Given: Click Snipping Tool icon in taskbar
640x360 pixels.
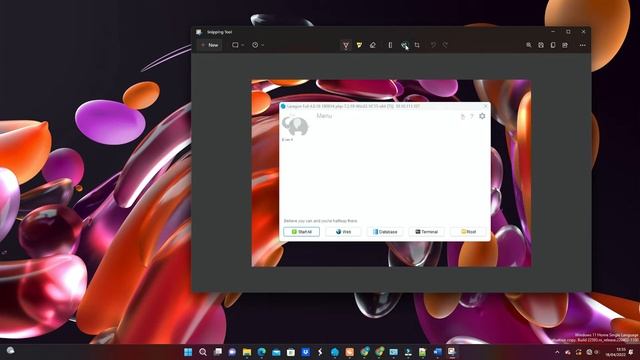Looking at the screenshot, I should pos(451,352).
